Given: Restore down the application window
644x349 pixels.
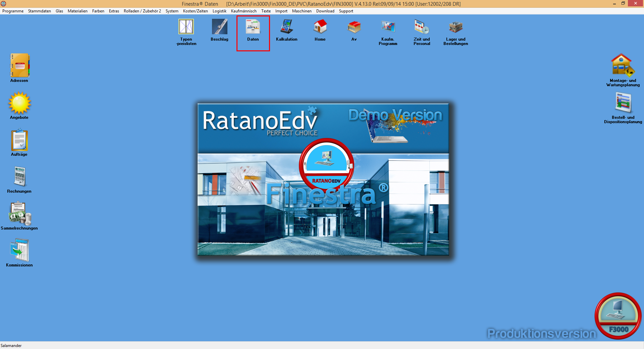Looking at the screenshot, I should click(x=623, y=3).
